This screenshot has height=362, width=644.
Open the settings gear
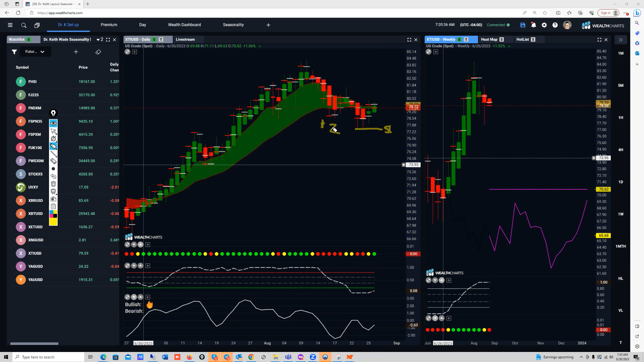[544, 25]
